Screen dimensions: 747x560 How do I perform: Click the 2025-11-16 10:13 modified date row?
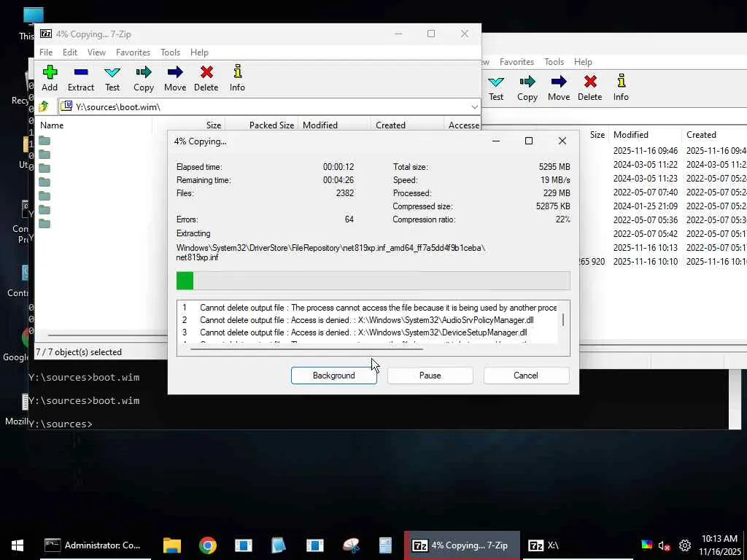click(x=645, y=248)
